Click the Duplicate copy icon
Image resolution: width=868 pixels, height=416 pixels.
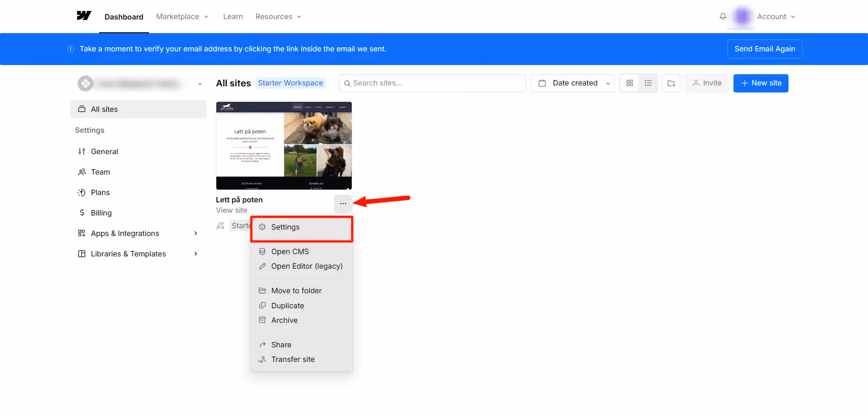[262, 306]
